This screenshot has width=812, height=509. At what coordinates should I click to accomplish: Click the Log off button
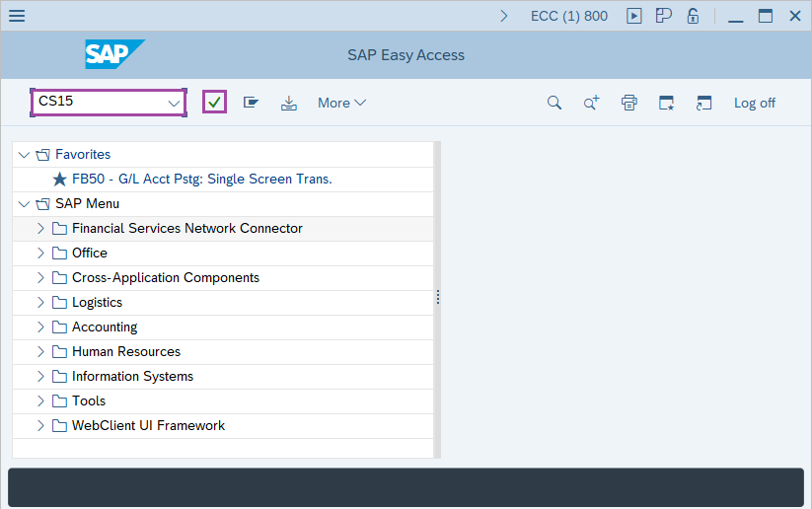coord(754,103)
